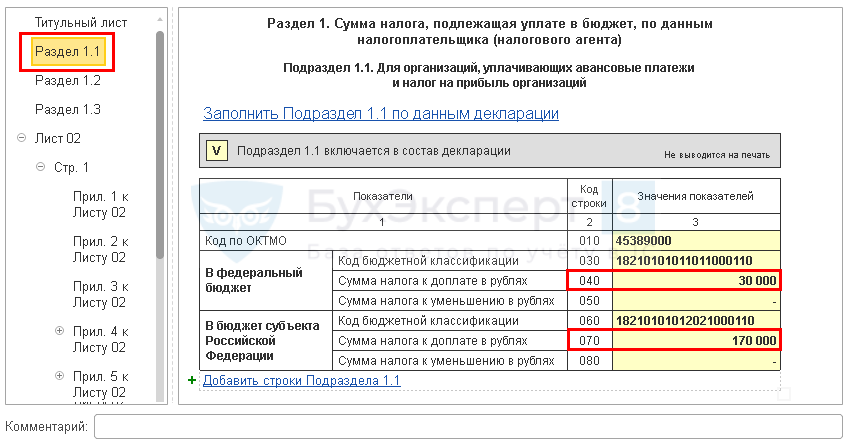Click Добавить строки Подраздела 1.1 link
846x444 pixels.
(301, 381)
